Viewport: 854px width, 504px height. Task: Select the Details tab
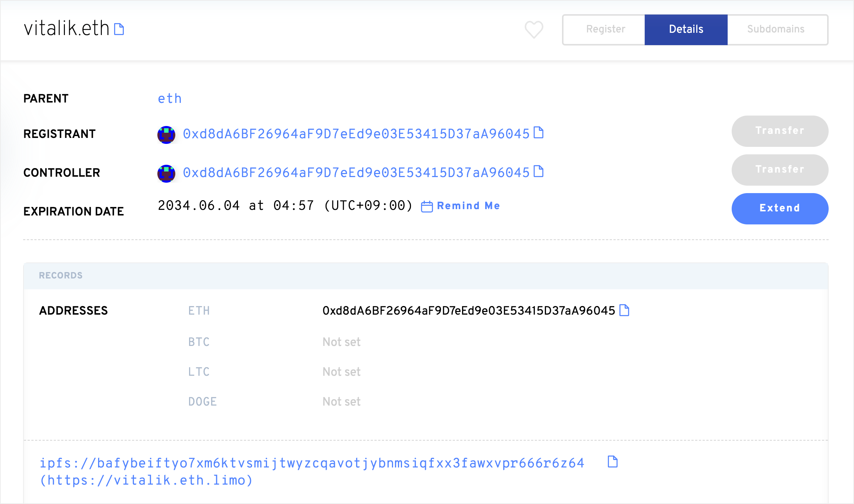(686, 29)
